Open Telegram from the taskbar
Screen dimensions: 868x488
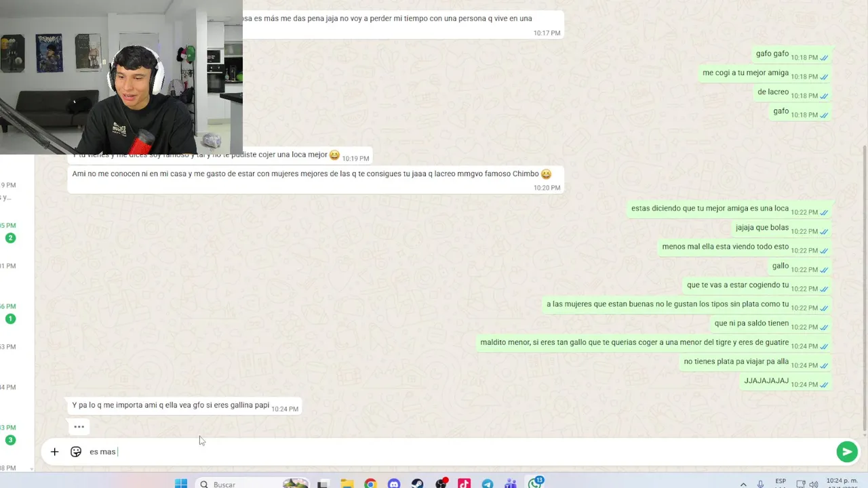coord(488,484)
